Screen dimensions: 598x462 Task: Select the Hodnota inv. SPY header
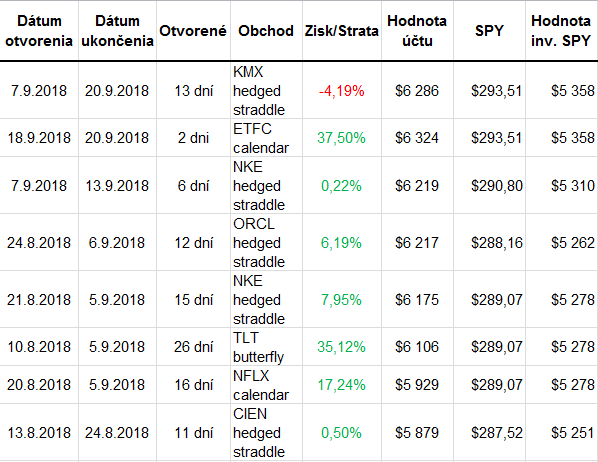(561, 31)
